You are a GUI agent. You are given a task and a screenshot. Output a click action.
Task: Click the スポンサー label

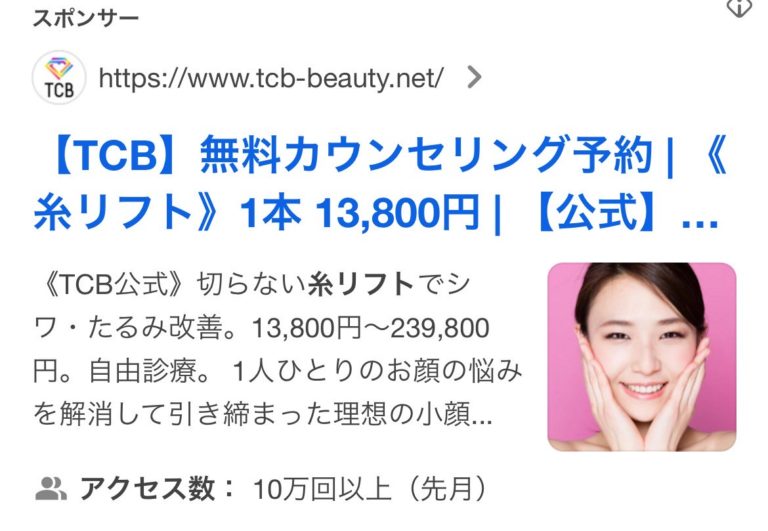[x=86, y=19]
